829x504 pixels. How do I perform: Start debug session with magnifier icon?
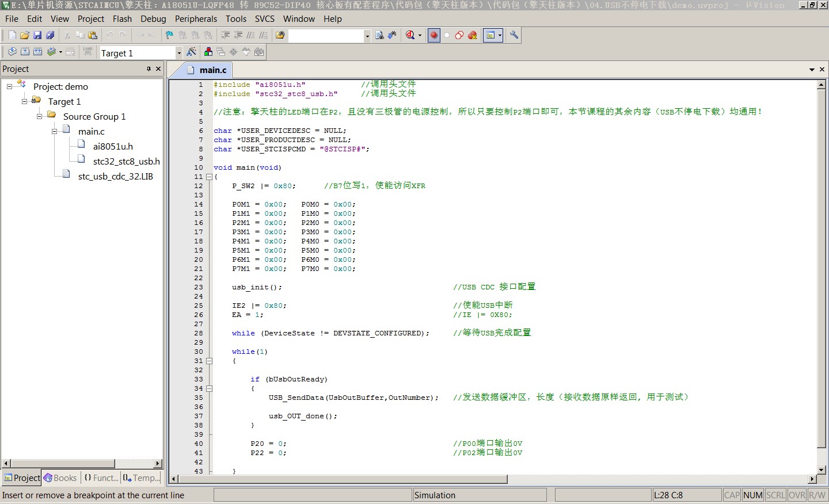pos(410,35)
